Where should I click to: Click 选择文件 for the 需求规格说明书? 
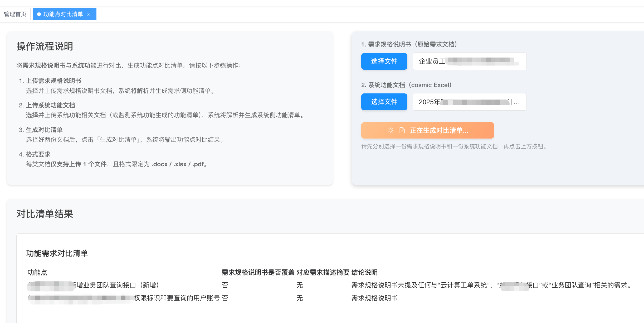point(384,61)
